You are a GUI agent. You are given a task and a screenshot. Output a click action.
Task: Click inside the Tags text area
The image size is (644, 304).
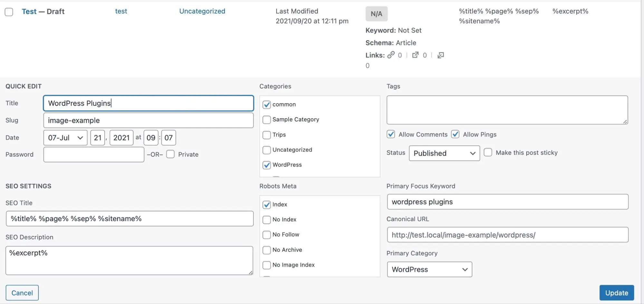point(507,109)
